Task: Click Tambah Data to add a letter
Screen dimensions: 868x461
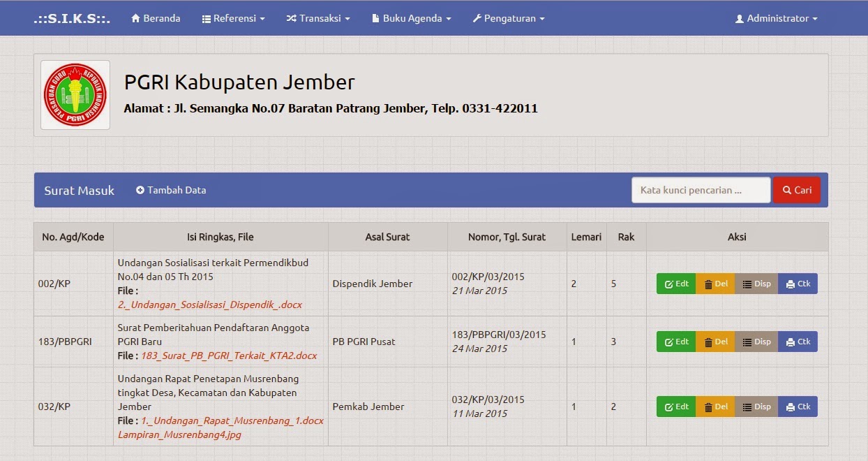Action: coord(171,190)
